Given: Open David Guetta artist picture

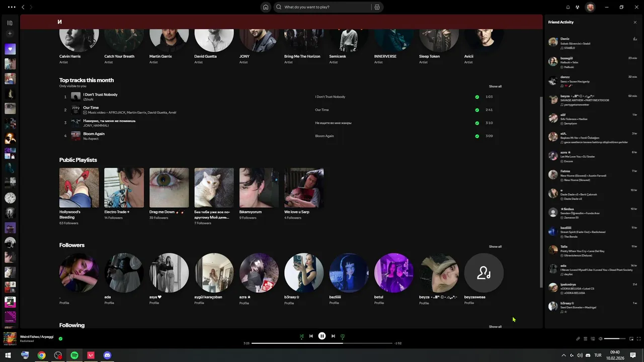Looking at the screenshot, I should 214,40.
